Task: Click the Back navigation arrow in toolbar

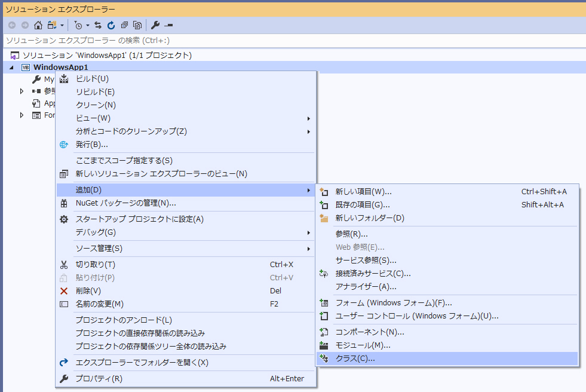Action: [x=12, y=25]
